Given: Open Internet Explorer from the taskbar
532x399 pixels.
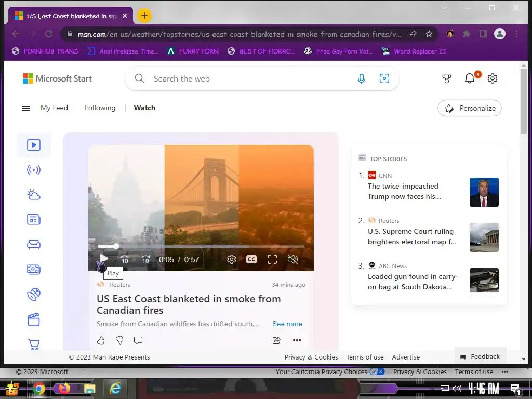Looking at the screenshot, I should tap(115, 389).
